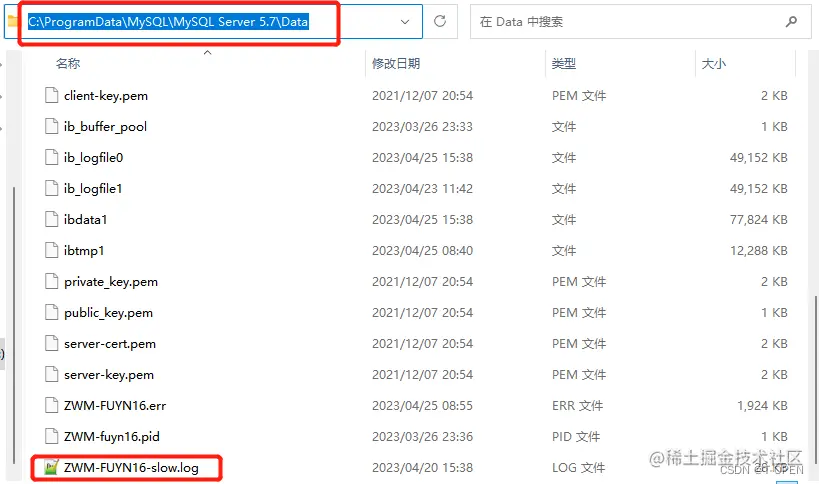Click date 2023/04/20 15:38
Viewport: 819px width, 484px height.
point(423,467)
